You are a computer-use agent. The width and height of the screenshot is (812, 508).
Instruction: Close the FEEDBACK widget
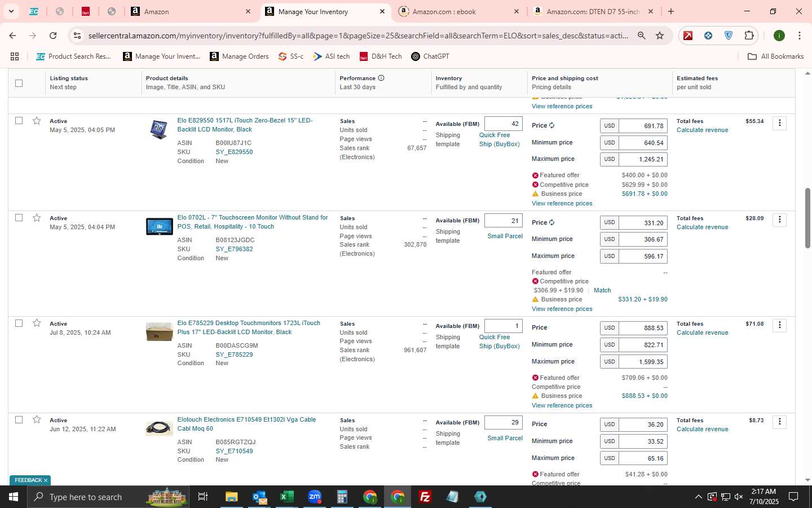(x=46, y=480)
